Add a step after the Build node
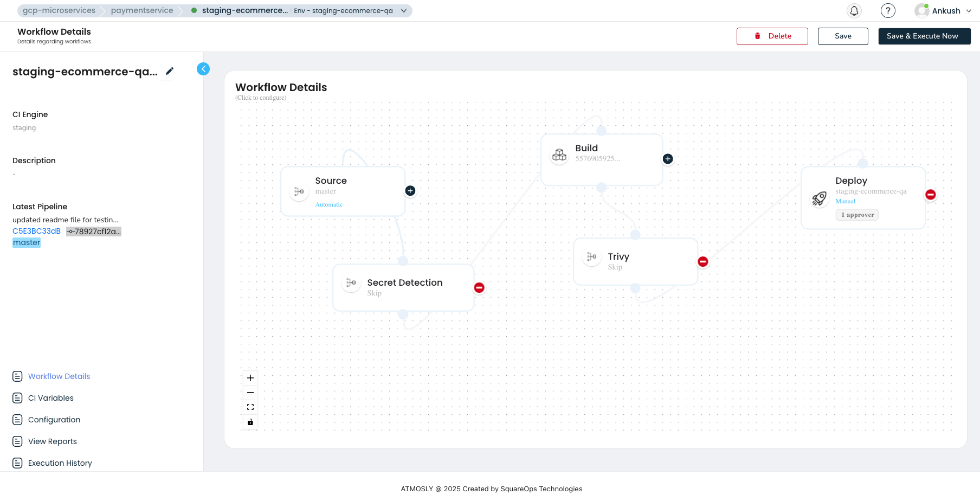The image size is (980, 501). pos(668,159)
